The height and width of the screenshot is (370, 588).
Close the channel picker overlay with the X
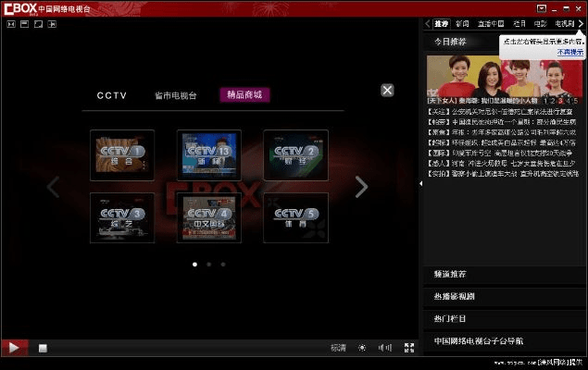pos(387,91)
